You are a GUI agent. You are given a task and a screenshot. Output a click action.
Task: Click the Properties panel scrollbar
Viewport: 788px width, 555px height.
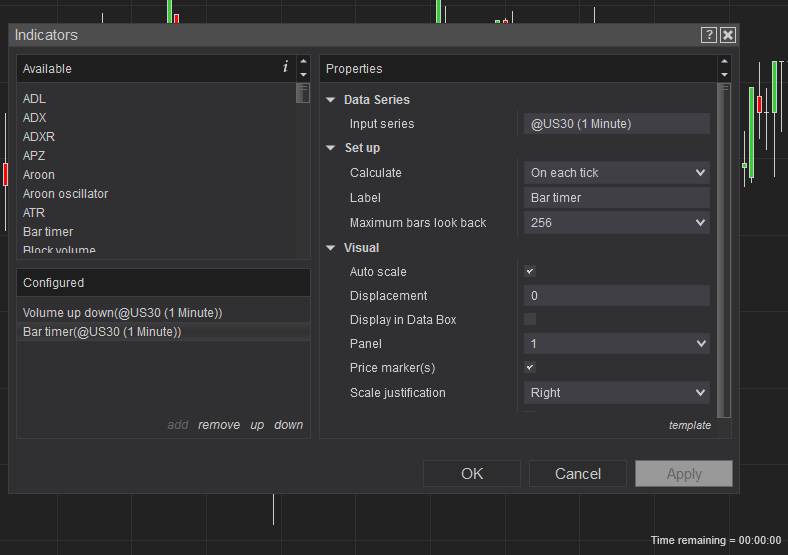724,250
